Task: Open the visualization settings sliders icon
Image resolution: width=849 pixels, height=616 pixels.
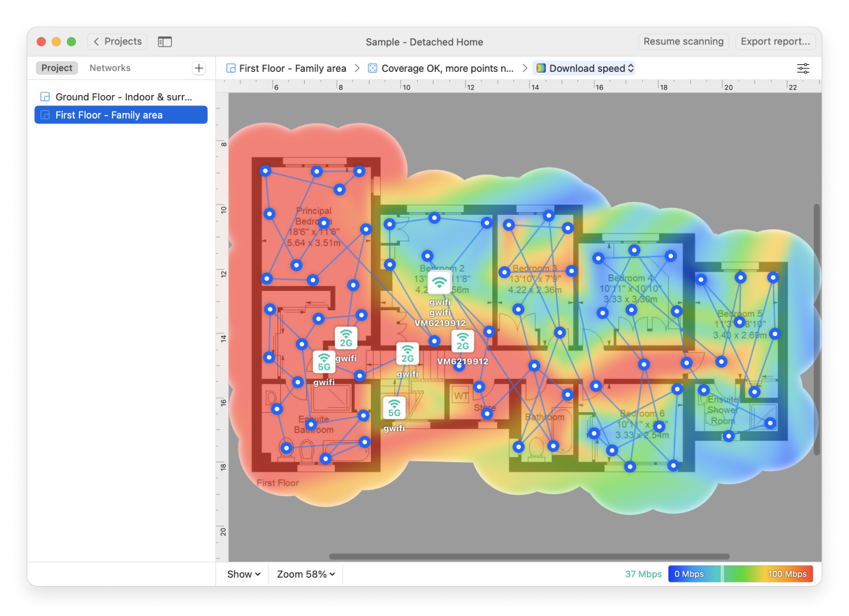Action: point(803,68)
